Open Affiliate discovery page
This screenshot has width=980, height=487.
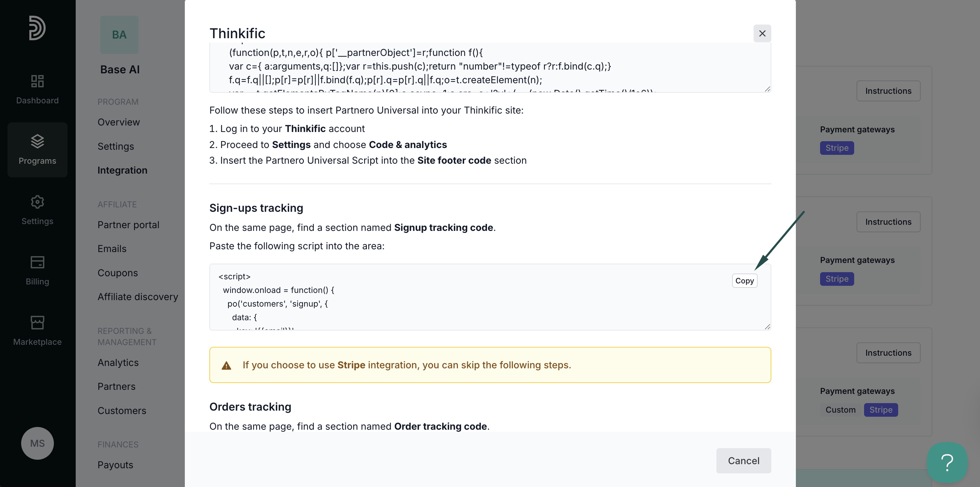pos(138,297)
